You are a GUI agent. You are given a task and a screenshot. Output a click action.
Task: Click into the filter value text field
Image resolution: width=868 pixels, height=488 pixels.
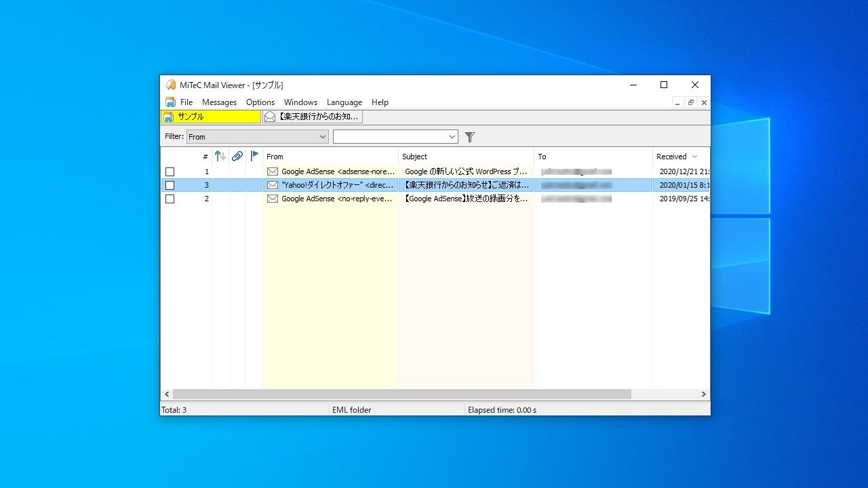[390, 137]
